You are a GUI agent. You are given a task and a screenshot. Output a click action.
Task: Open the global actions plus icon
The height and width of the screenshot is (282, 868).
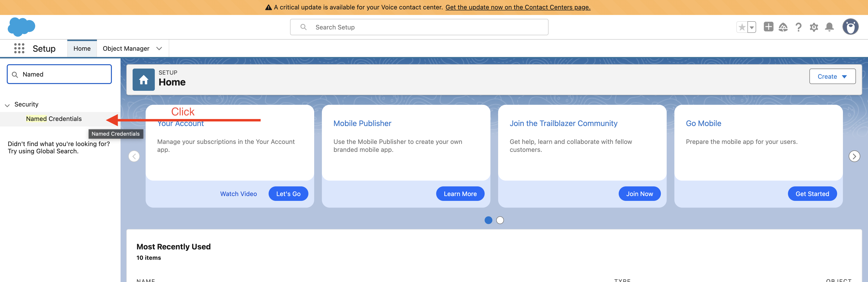coord(768,27)
